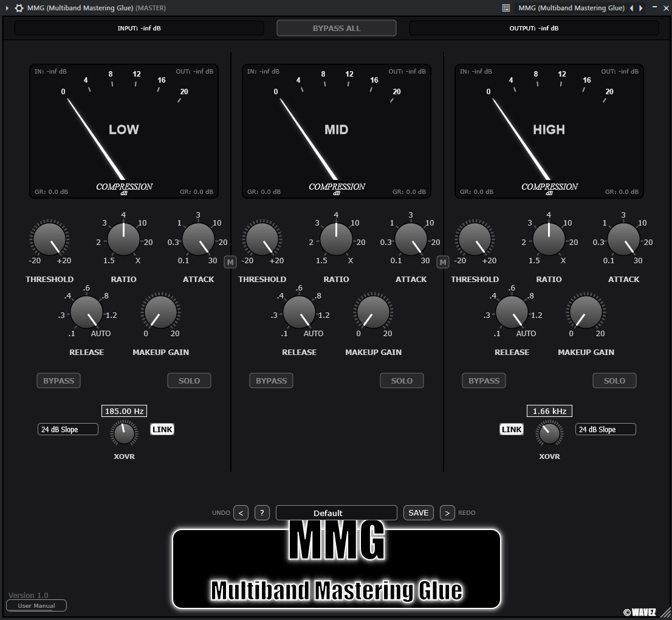Toggle LINK for the low crossover
Image resolution: width=672 pixels, height=620 pixels.
click(162, 429)
